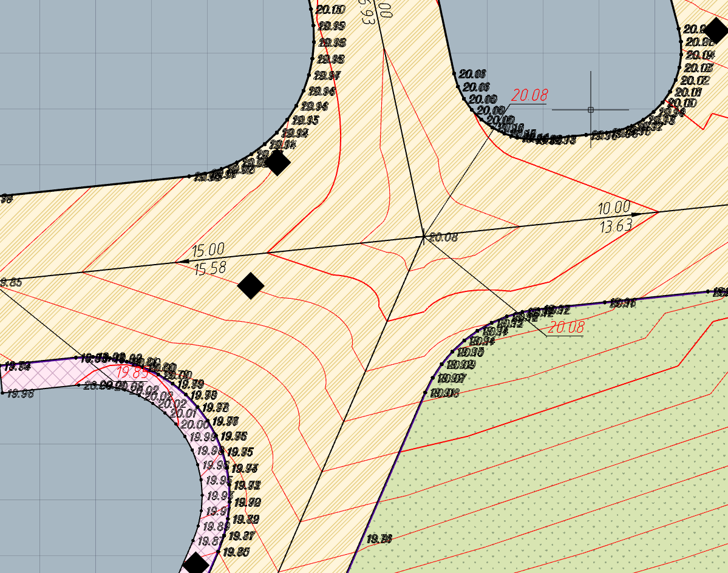Select the 19.96 label at the pink strip's left end
The height and width of the screenshot is (573, 728).
tap(21, 394)
